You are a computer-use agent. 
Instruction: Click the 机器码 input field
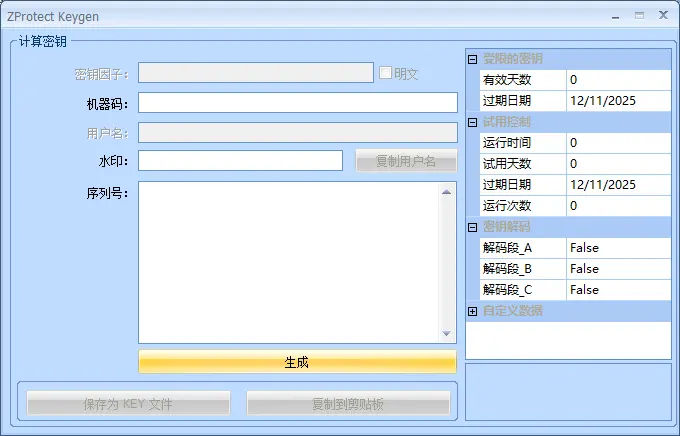click(x=297, y=103)
